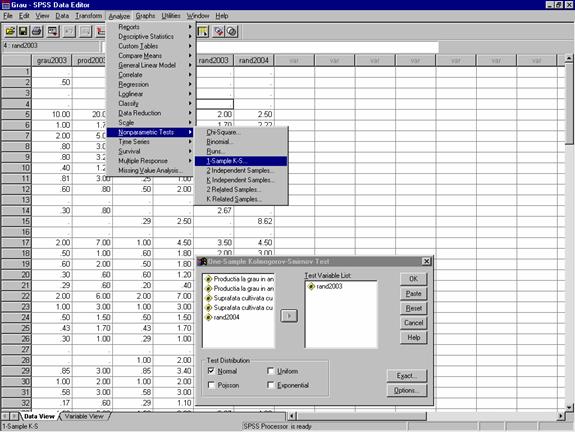Click the arrow button to move variable
575x432 pixels.
point(289,316)
